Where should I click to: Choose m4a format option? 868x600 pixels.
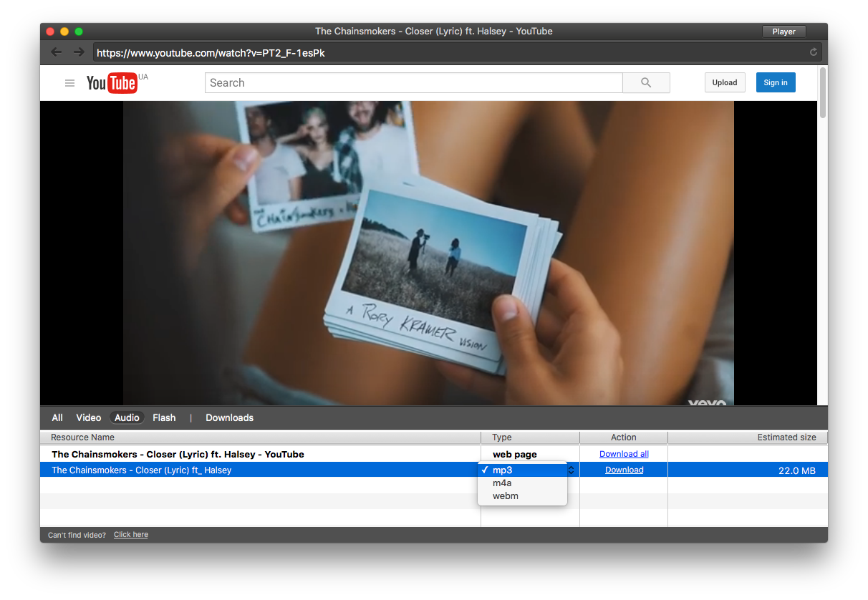(x=523, y=483)
